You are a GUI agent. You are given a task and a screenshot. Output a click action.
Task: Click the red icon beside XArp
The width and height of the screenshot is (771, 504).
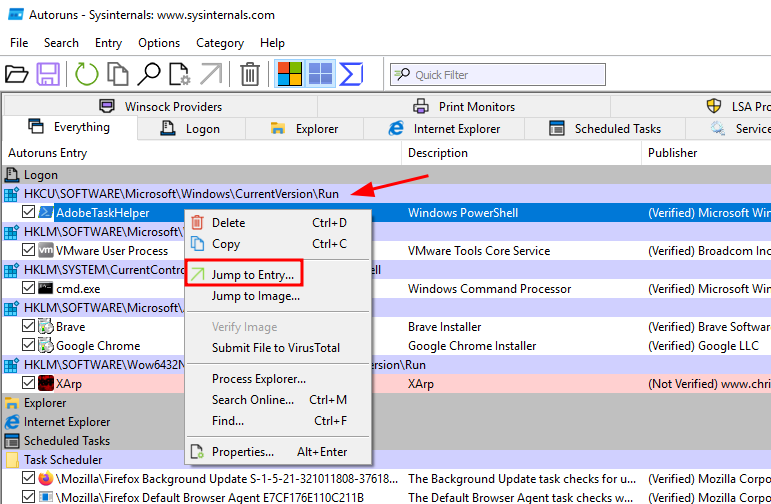(x=46, y=383)
